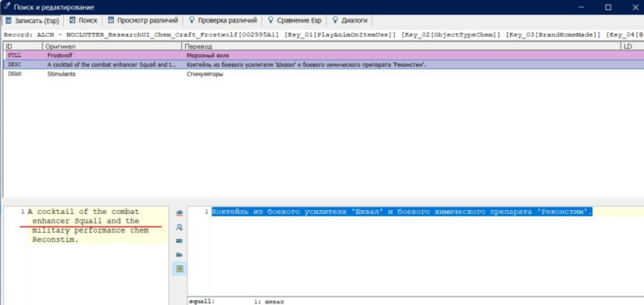
Task: Toggle the highlighted bottom icon in the middle toolbar
Action: (x=179, y=268)
